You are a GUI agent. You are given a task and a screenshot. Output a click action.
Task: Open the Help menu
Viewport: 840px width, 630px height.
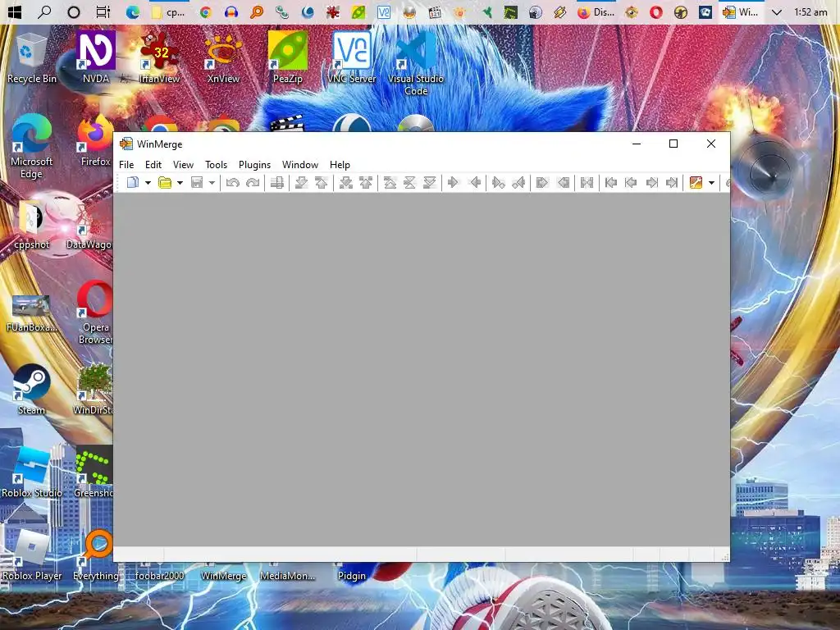click(x=340, y=164)
